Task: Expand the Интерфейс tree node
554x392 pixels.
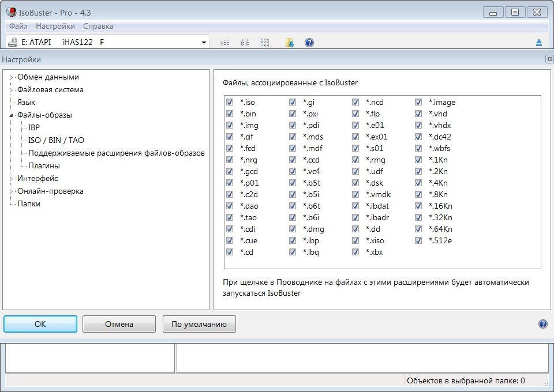Action: tap(12, 179)
